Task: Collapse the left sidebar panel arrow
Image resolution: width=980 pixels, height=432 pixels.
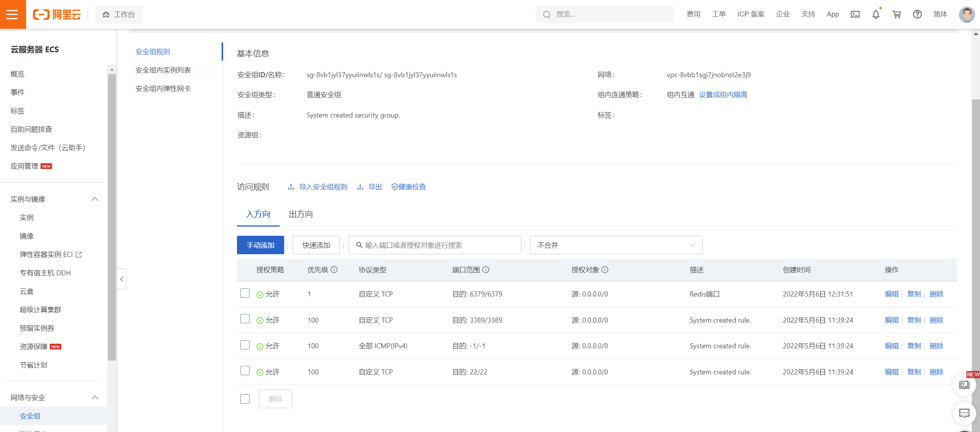Action: (122, 279)
